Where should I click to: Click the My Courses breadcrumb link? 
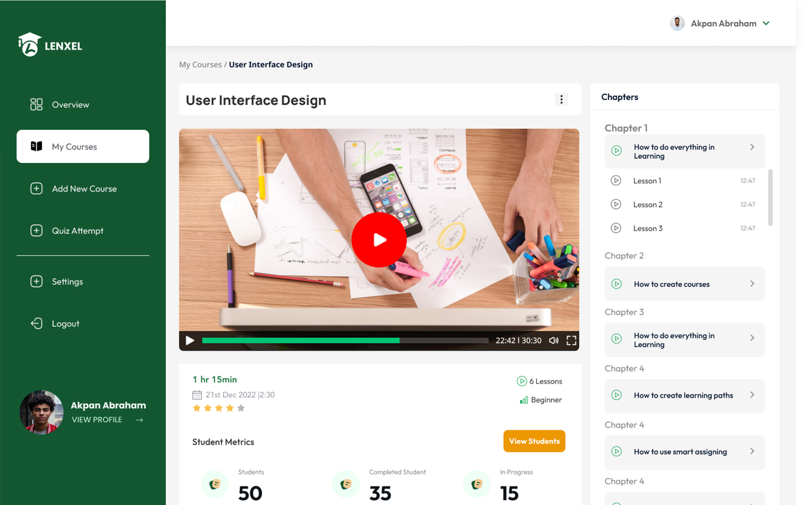click(x=200, y=65)
